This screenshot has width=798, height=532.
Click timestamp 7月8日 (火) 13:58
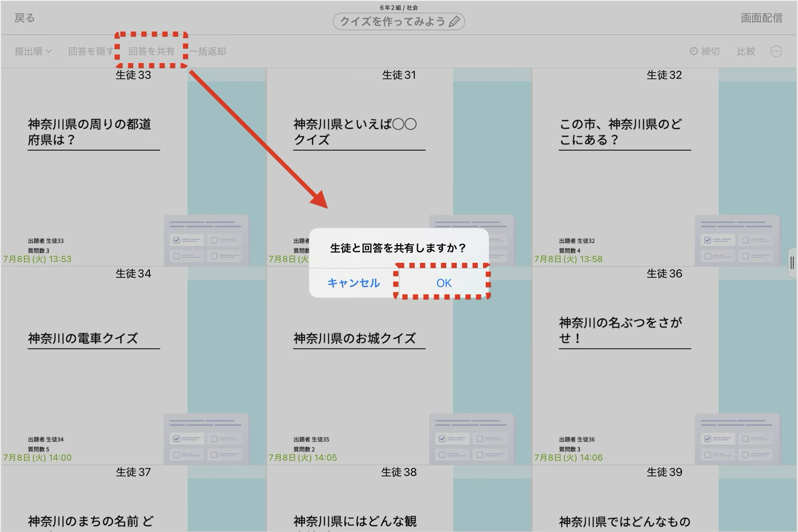click(x=568, y=259)
